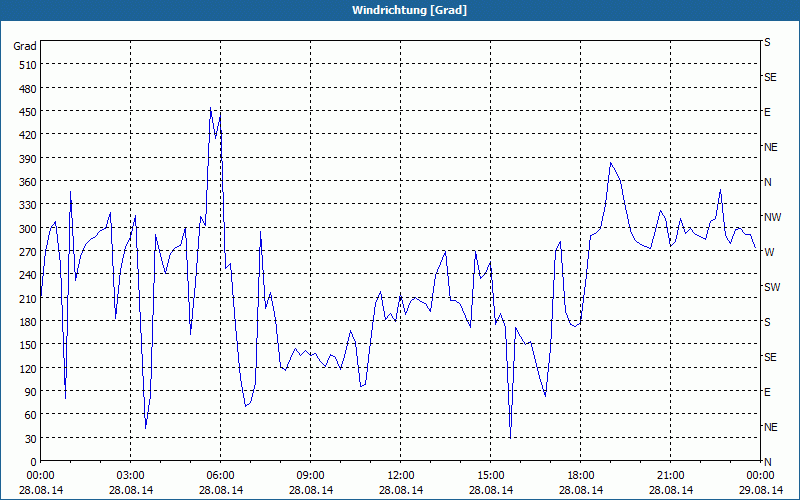Click the E compass label at the 90 gridline
This screenshot has height=500, width=800.
pos(767,392)
